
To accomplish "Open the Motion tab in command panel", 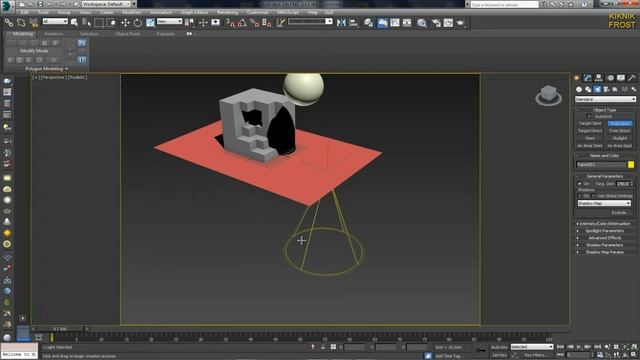I will 610,78.
